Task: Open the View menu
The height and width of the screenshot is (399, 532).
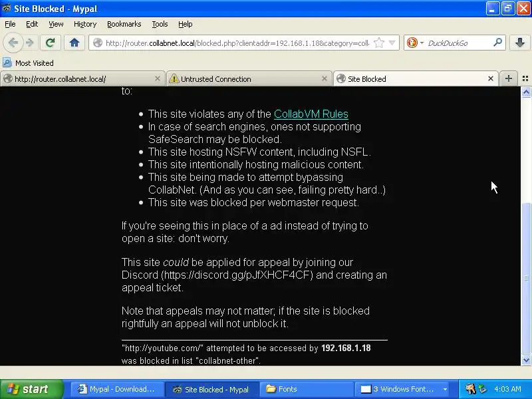Action: [x=56, y=24]
